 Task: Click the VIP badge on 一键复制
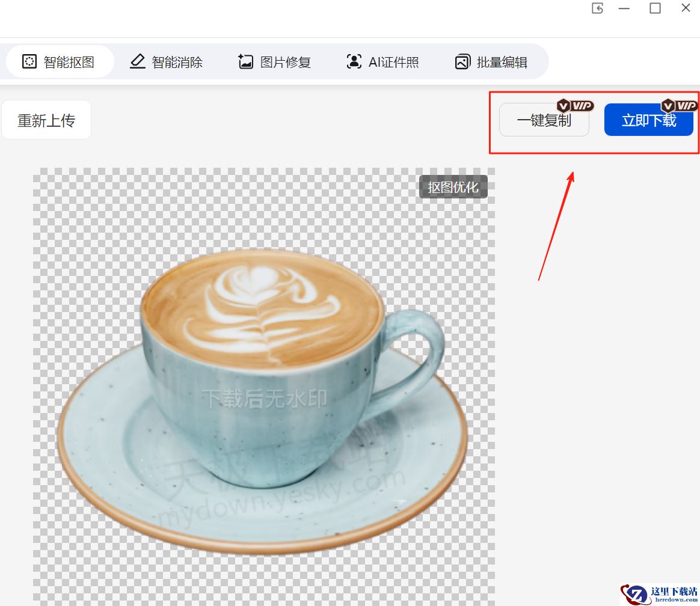[x=576, y=106]
